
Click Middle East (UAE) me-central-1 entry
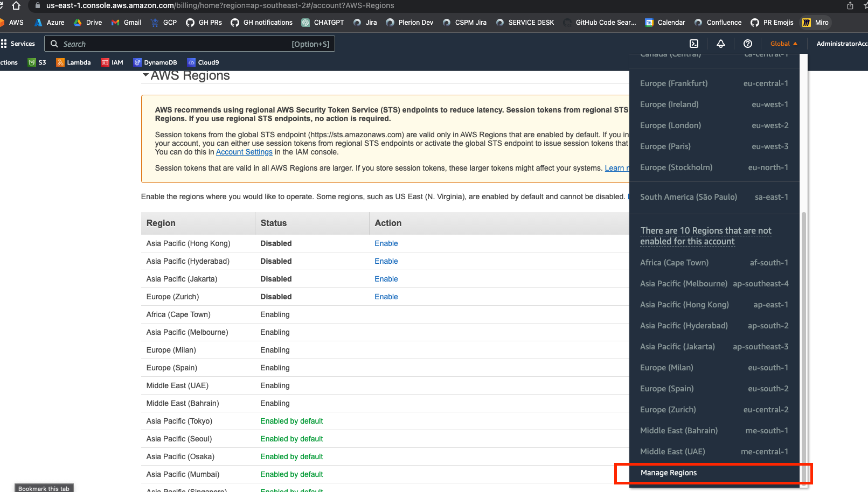coord(714,452)
